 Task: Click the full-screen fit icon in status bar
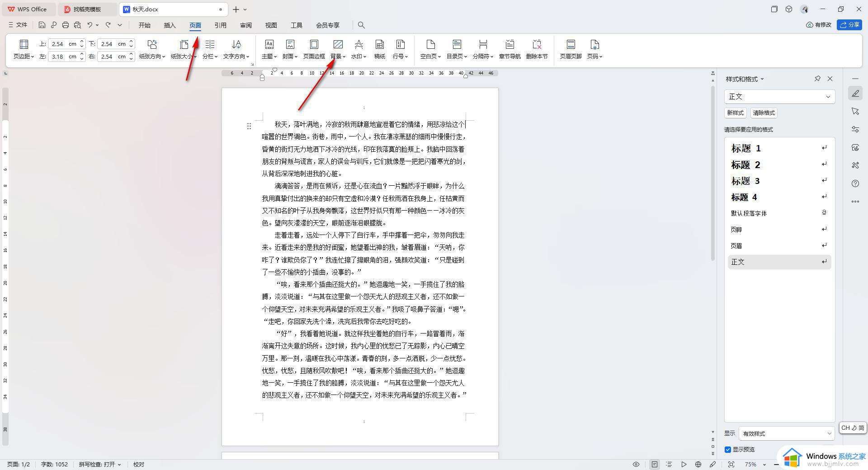coord(731,464)
